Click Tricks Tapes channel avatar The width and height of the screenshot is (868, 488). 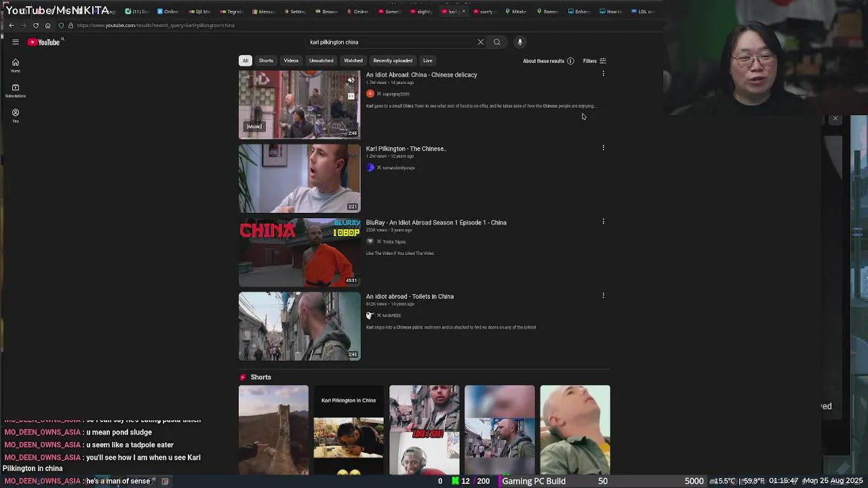pyautogui.click(x=370, y=241)
